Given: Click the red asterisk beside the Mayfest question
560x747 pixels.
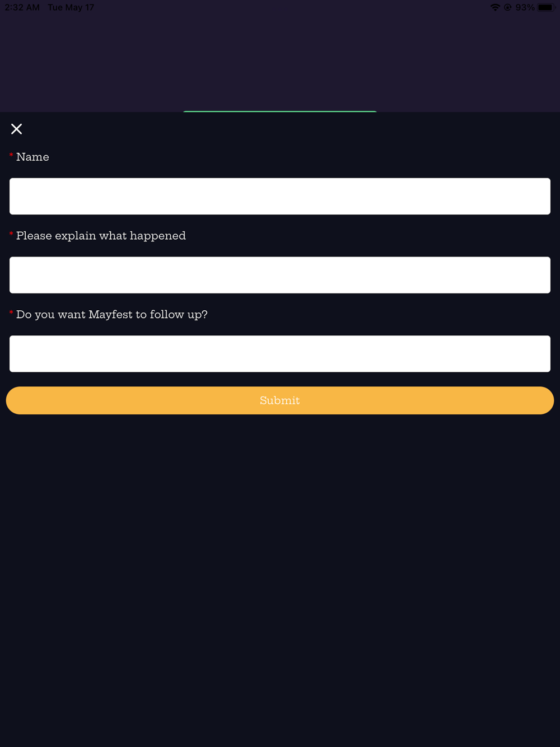Looking at the screenshot, I should click(11, 312).
